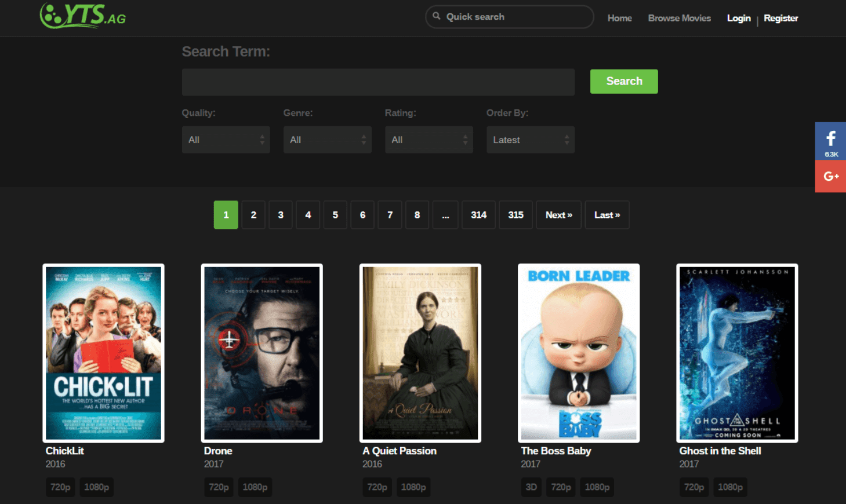
Task: Open the Login link
Action: point(739,18)
